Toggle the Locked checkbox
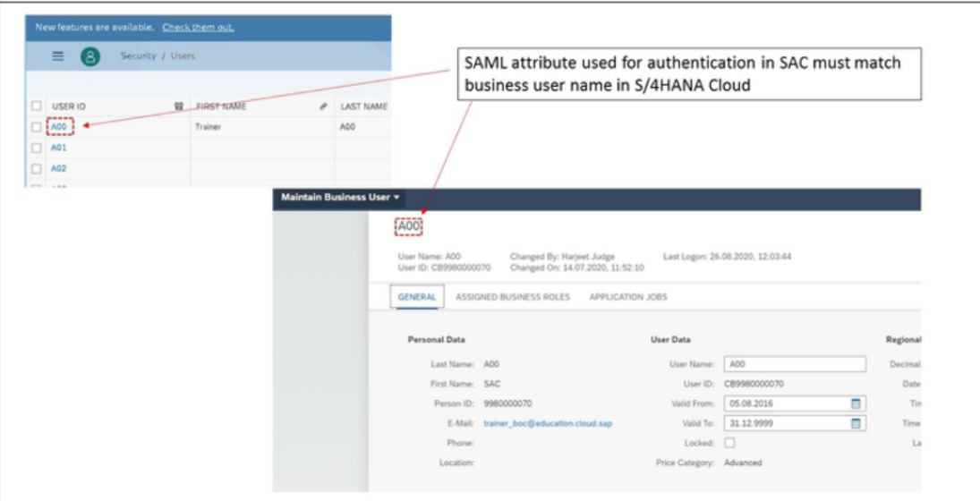 [729, 443]
